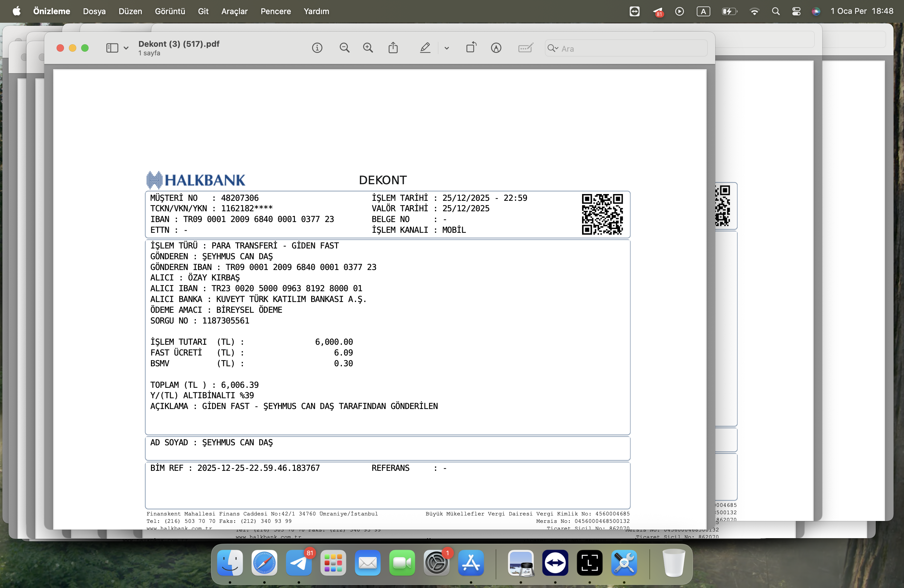Open the Git menu
The width and height of the screenshot is (904, 588).
pos(203,11)
